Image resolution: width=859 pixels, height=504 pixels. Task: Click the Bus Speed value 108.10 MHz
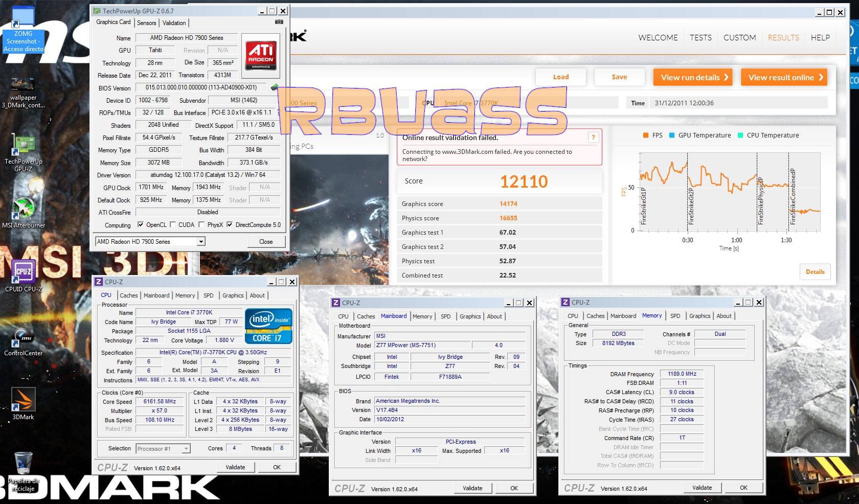[x=160, y=420]
